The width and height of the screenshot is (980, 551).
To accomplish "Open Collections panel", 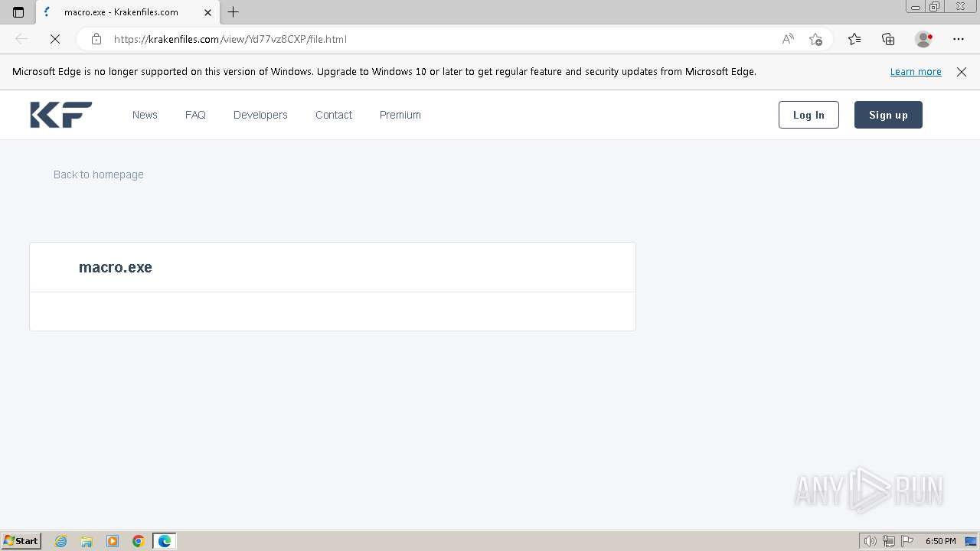I will coord(888,39).
